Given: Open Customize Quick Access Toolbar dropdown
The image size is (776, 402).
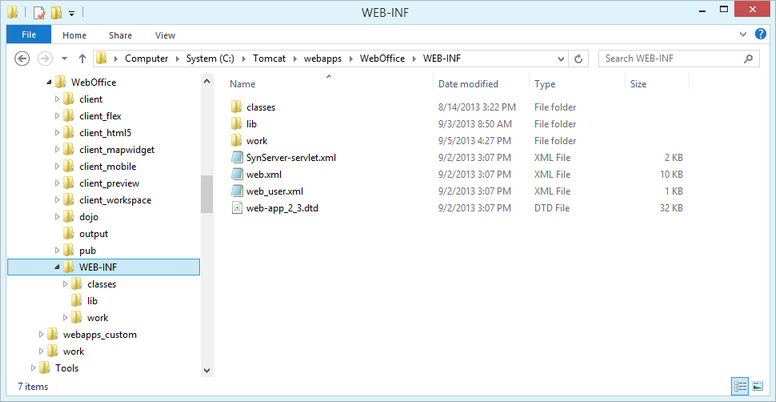Looking at the screenshot, I should pos(71,13).
